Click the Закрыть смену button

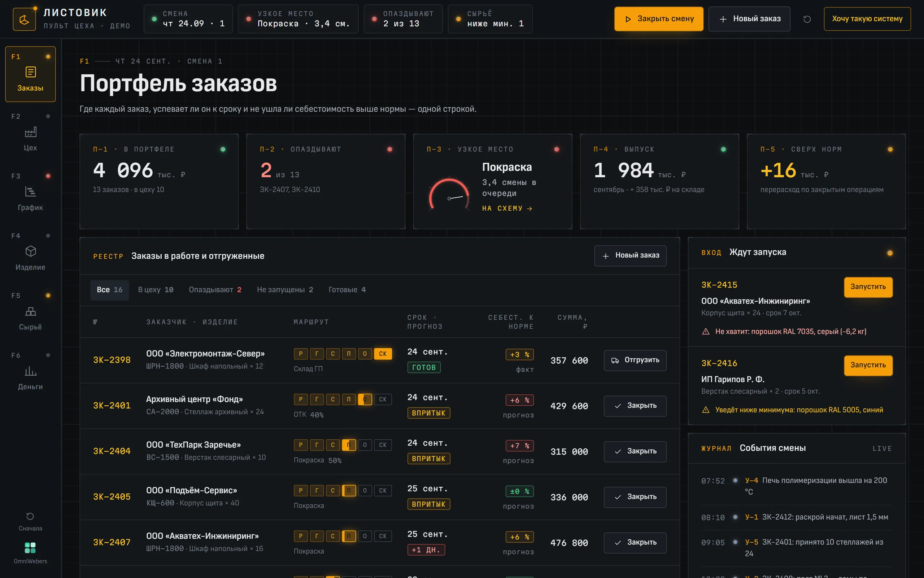(659, 19)
